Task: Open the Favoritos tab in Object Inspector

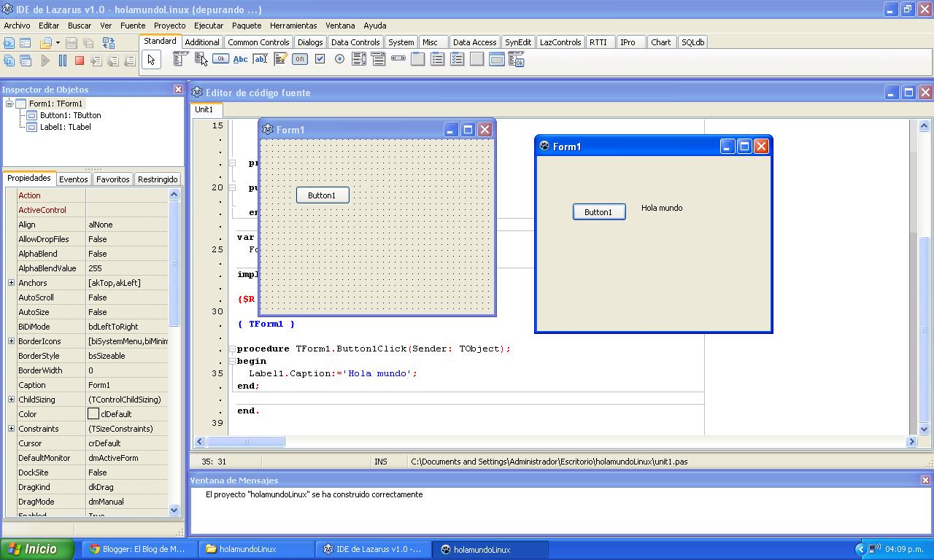Action: point(113,179)
